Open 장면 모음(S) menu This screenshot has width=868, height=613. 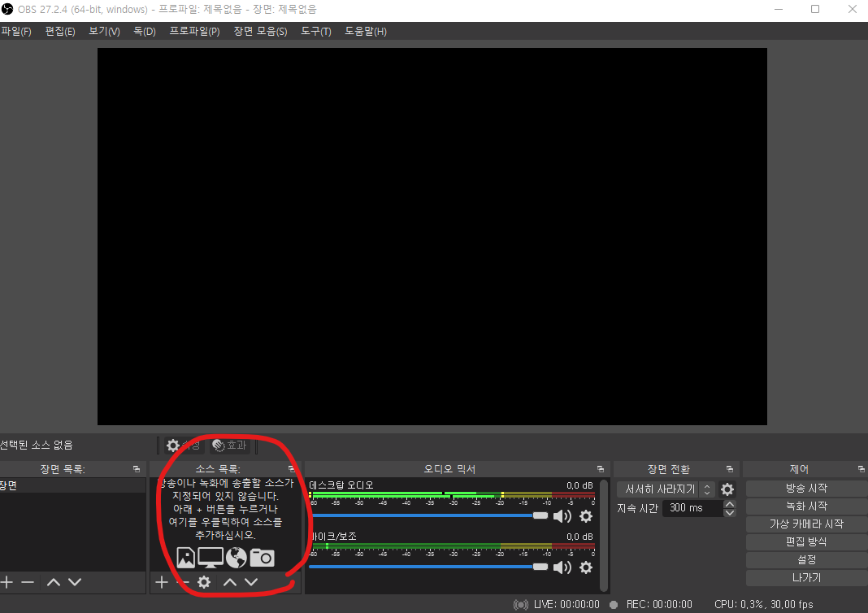point(260,31)
